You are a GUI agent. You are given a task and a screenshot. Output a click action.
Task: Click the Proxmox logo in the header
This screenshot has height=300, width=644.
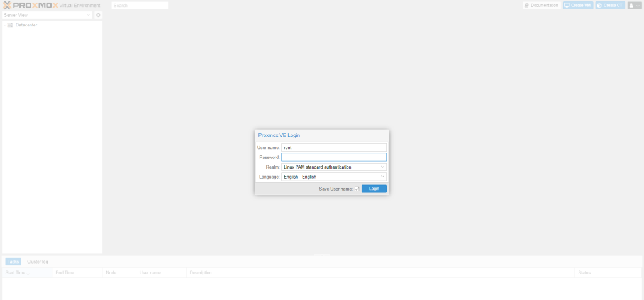[30, 6]
